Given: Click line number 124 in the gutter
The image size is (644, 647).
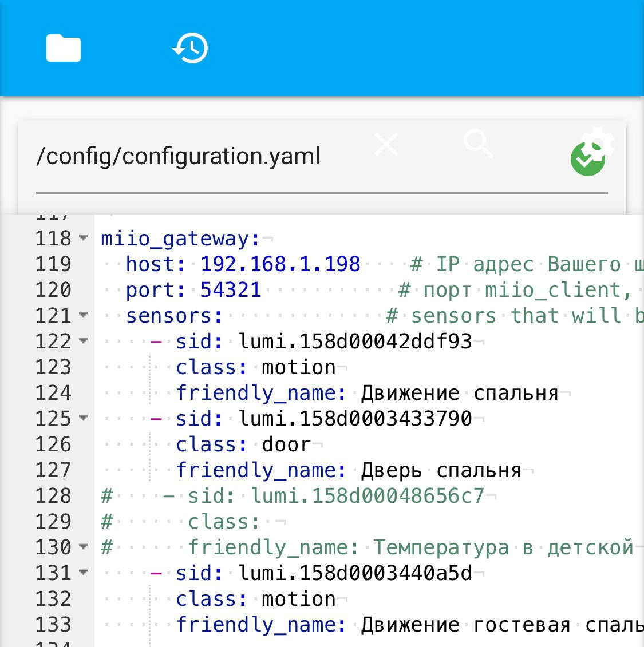Looking at the screenshot, I should tap(53, 393).
